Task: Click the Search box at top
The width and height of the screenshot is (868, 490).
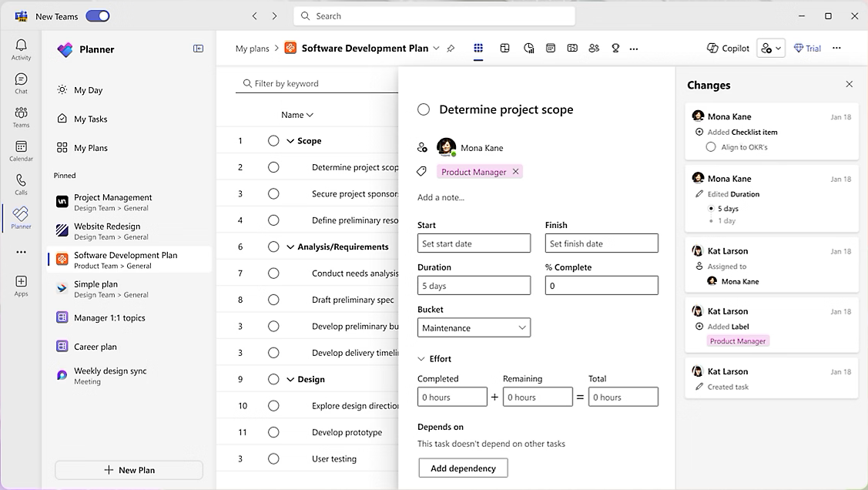Action: [434, 16]
